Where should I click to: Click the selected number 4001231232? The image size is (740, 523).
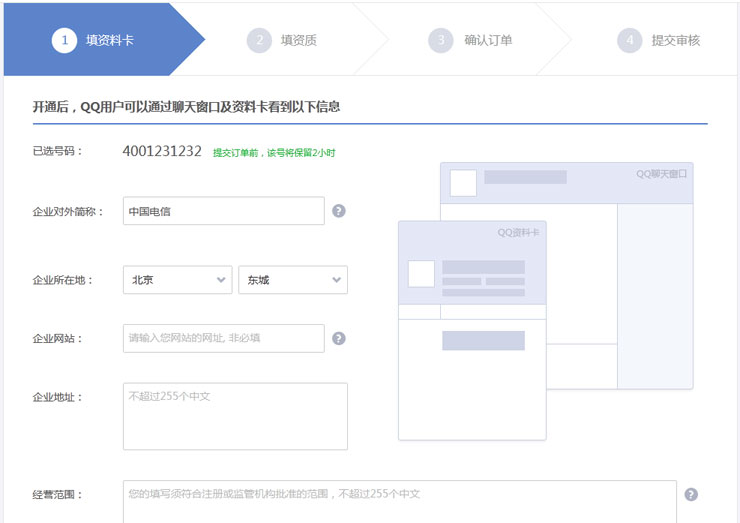[x=162, y=151]
